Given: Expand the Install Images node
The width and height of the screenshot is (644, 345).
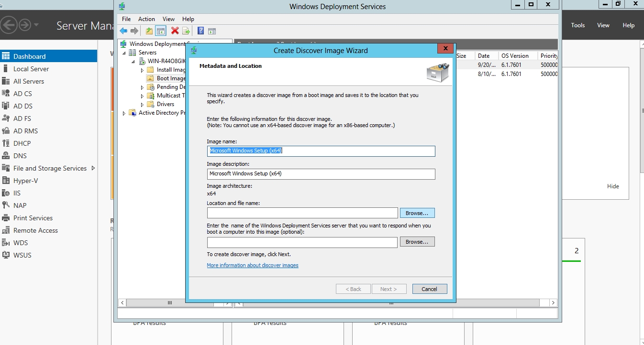Looking at the screenshot, I should (142, 70).
